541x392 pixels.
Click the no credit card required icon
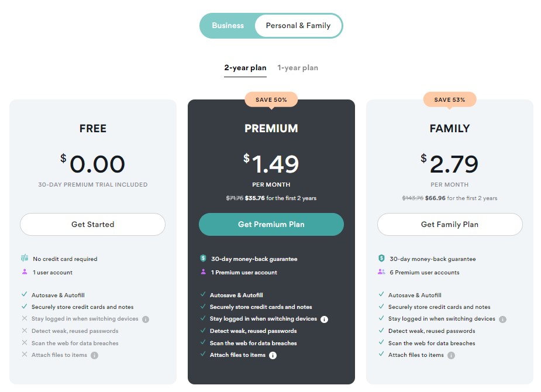25,258
